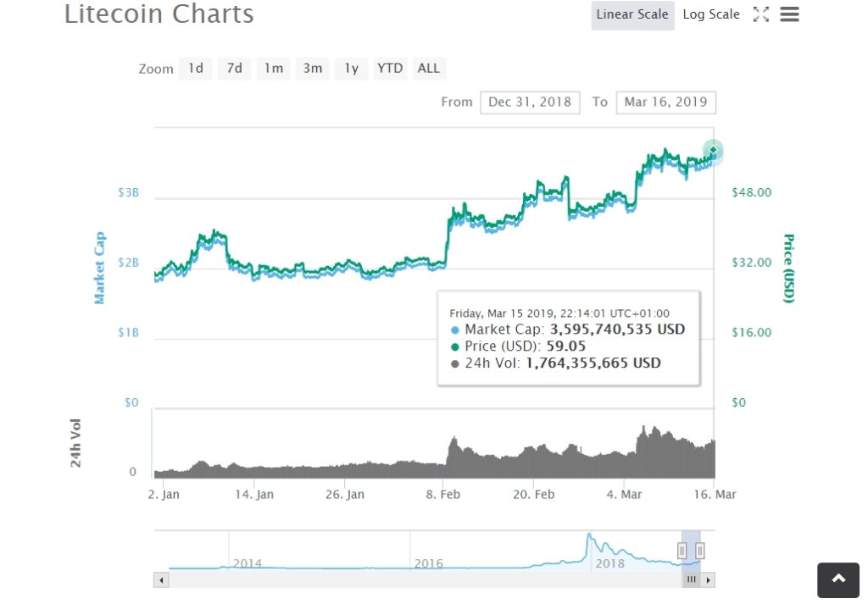The image size is (868, 604).
Task: Click the From date field showing Dec 31, 2018
Action: pos(530,102)
